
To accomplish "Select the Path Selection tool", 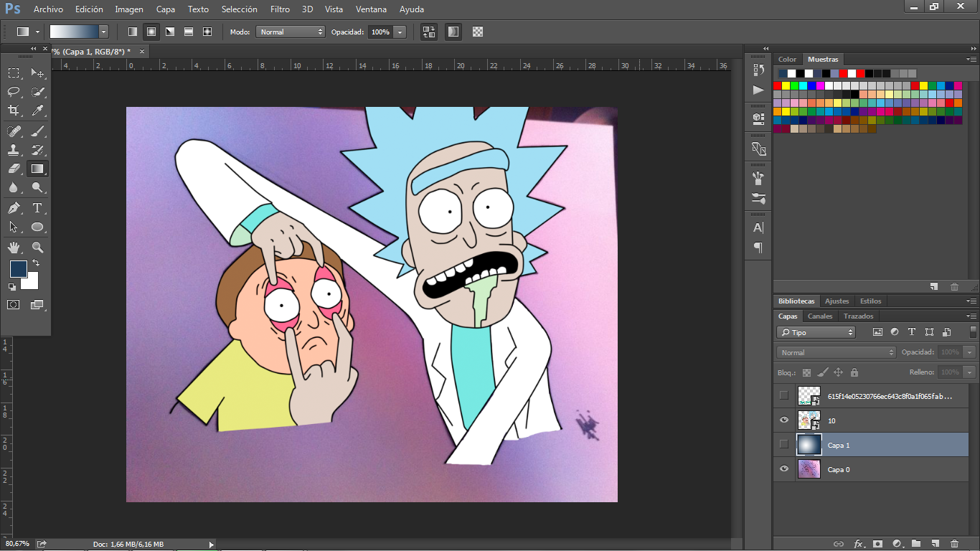I will (x=14, y=227).
